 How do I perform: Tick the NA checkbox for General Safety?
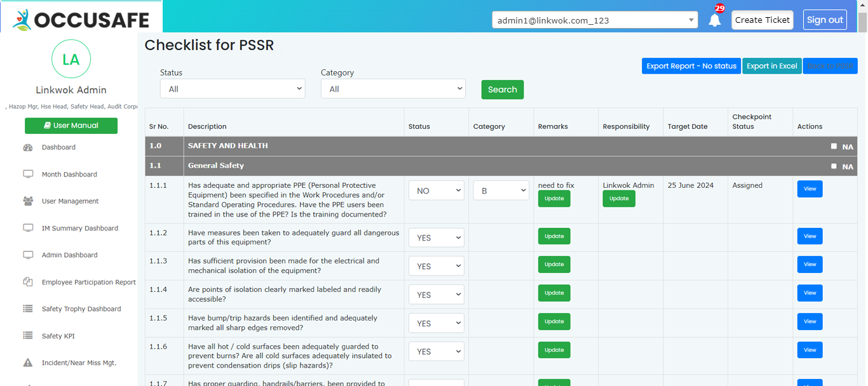pos(834,166)
